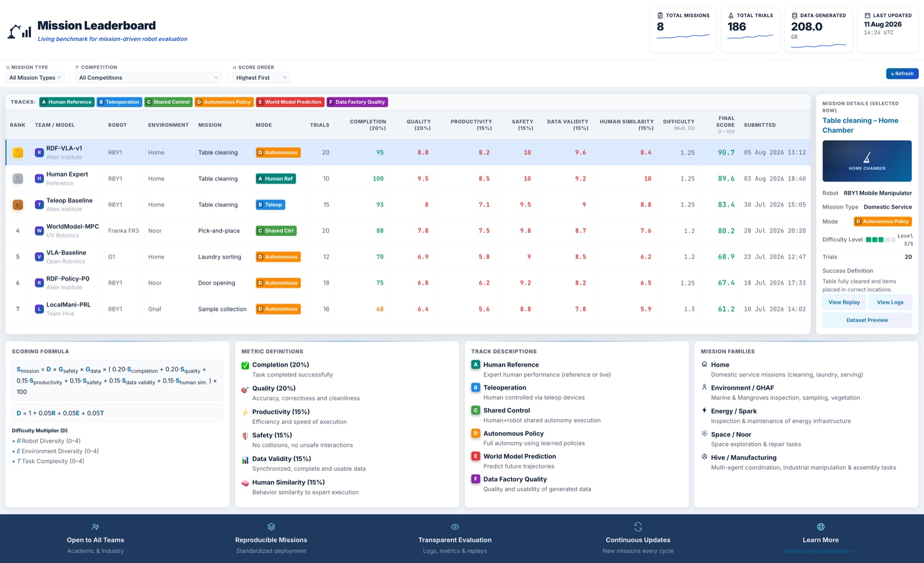Click the Refresh button
Image resolution: width=924 pixels, height=563 pixels.
(x=902, y=73)
